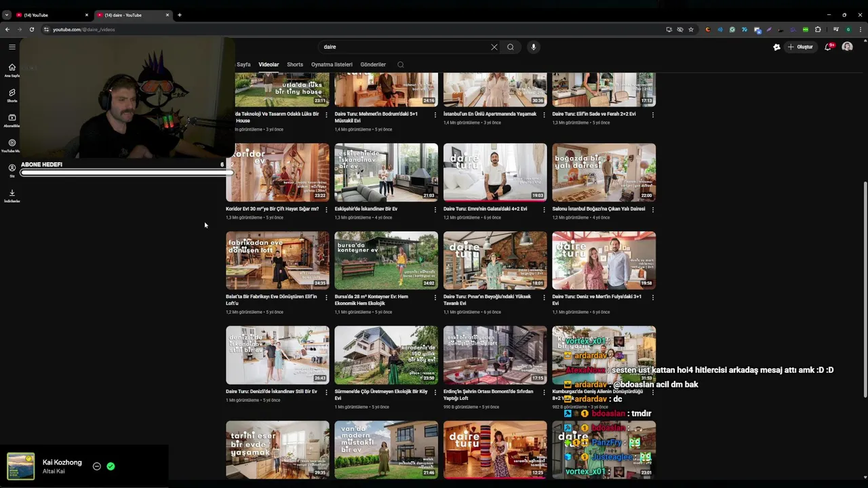Click the Oluştur create button
This screenshot has height=488, width=868.
point(801,47)
